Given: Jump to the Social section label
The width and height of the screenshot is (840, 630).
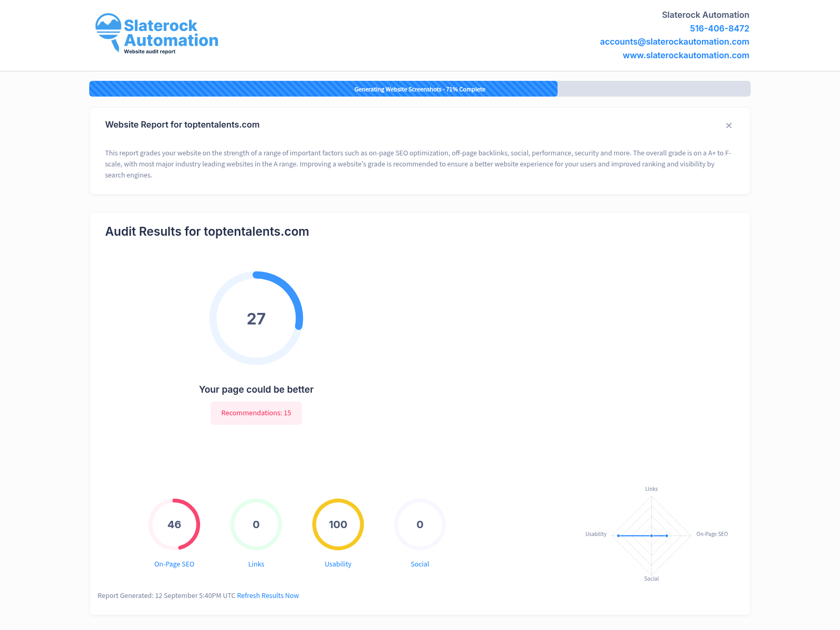Looking at the screenshot, I should (420, 564).
